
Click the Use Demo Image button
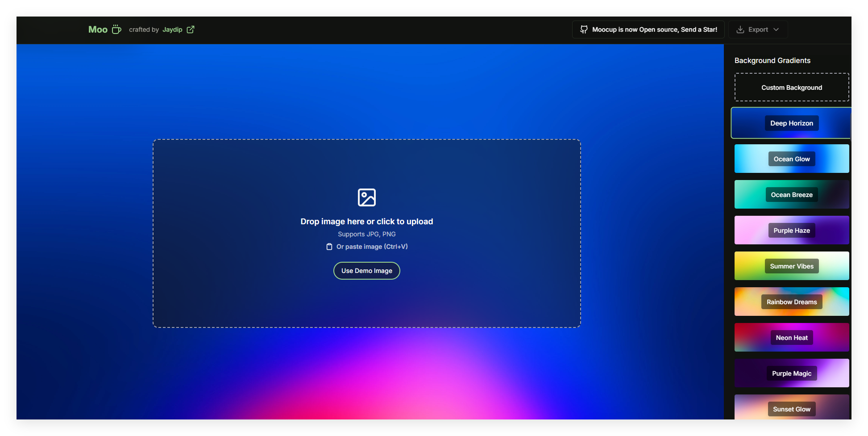pos(367,271)
